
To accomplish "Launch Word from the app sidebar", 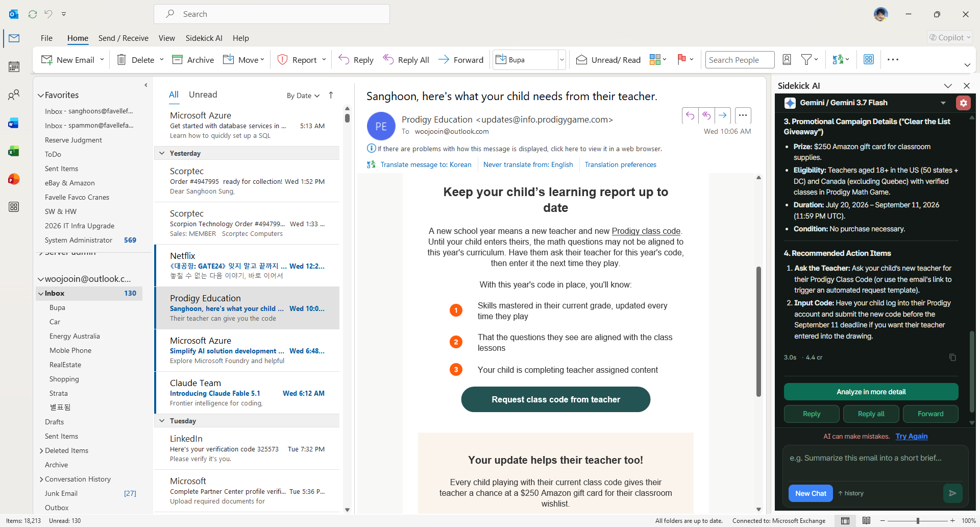I will click(x=14, y=123).
